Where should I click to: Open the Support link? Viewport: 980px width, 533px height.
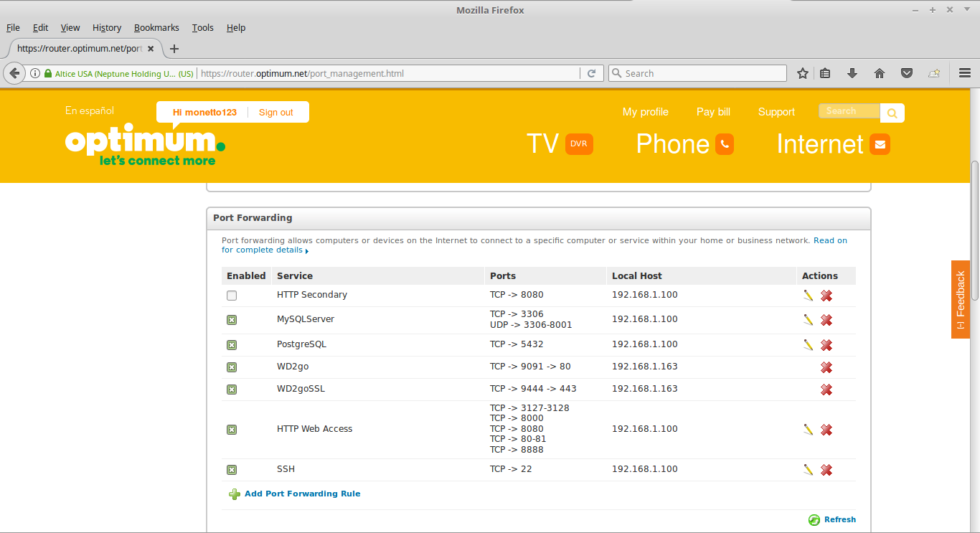[x=776, y=112]
